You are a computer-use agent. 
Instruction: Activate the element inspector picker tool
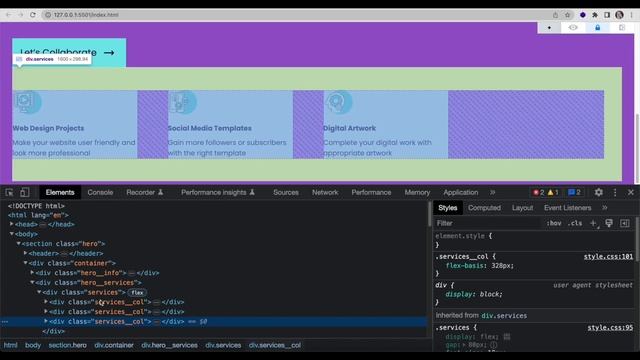9,192
